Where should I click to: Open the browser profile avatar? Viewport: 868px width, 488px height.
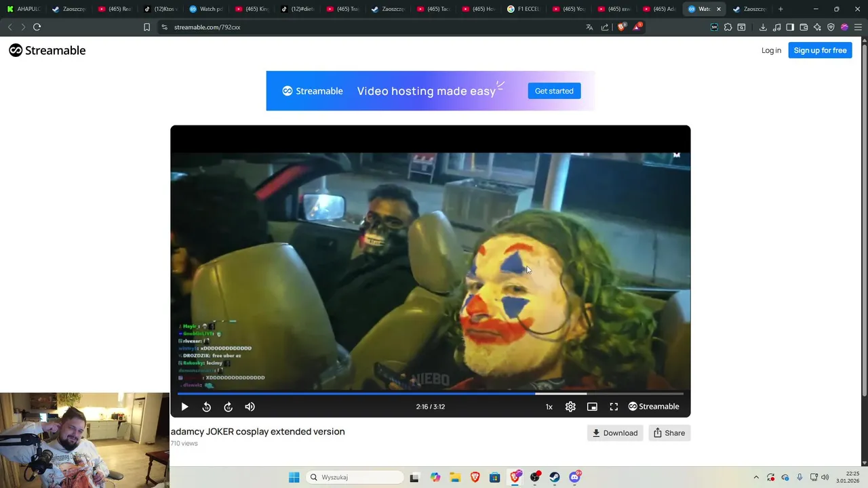(844, 27)
